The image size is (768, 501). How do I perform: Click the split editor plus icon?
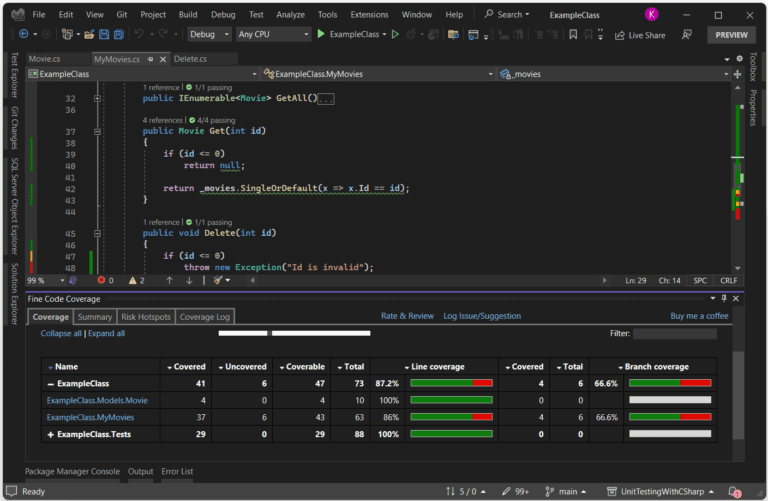[x=737, y=74]
